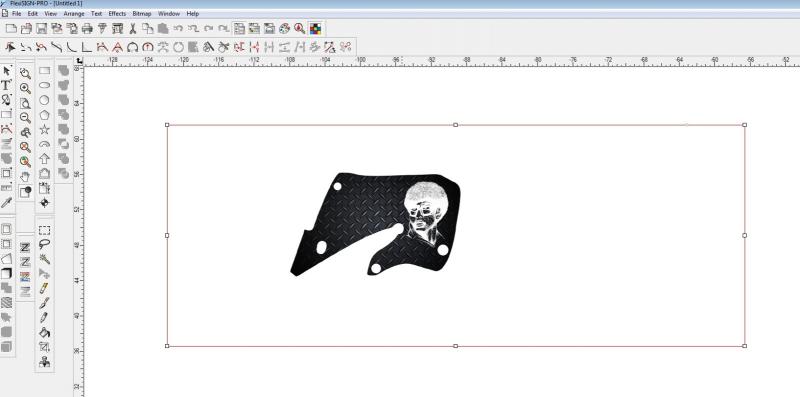The width and height of the screenshot is (800, 397).
Task: Open the Arrange menu
Action: (73, 14)
